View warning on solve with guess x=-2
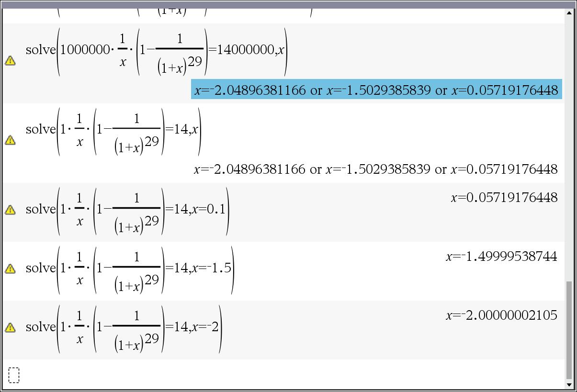Viewport: 577px width, 392px height. tap(10, 327)
